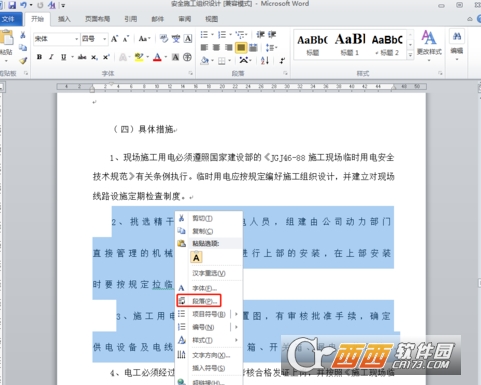The width and height of the screenshot is (481, 385).
Task: Click the Multilevel List icon
Action: (x=239, y=35)
